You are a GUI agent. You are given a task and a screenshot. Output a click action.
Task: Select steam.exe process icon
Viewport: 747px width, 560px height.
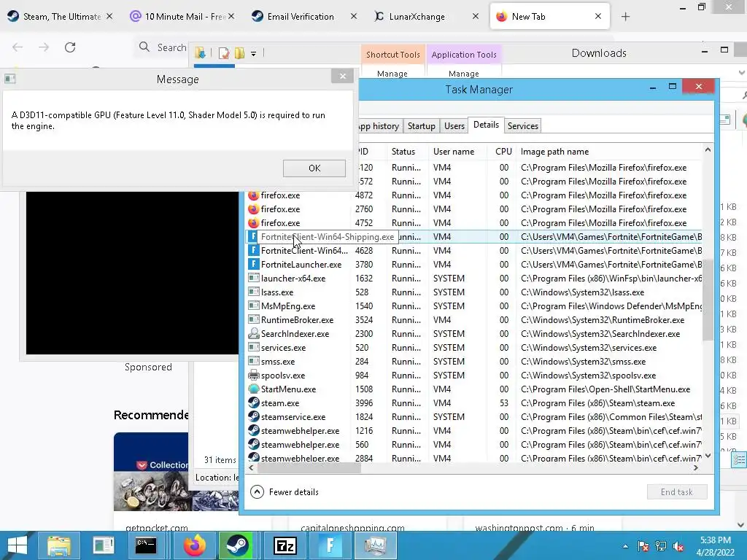(253, 402)
